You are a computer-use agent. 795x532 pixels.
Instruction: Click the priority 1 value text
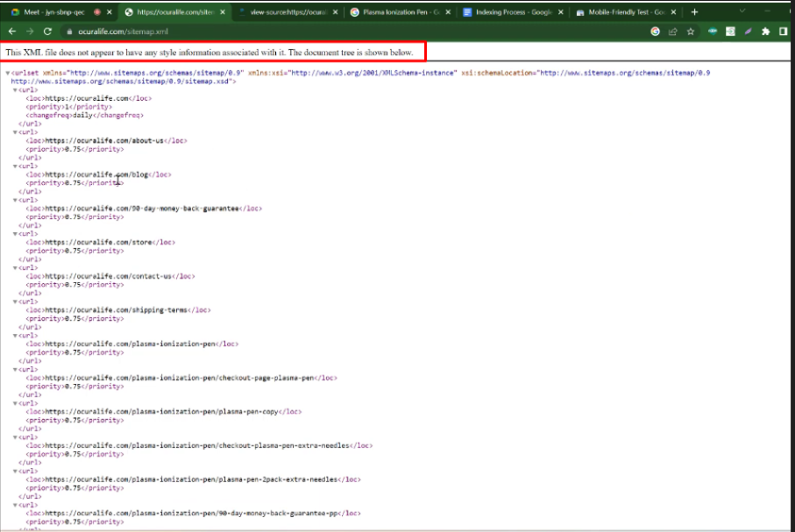67,107
